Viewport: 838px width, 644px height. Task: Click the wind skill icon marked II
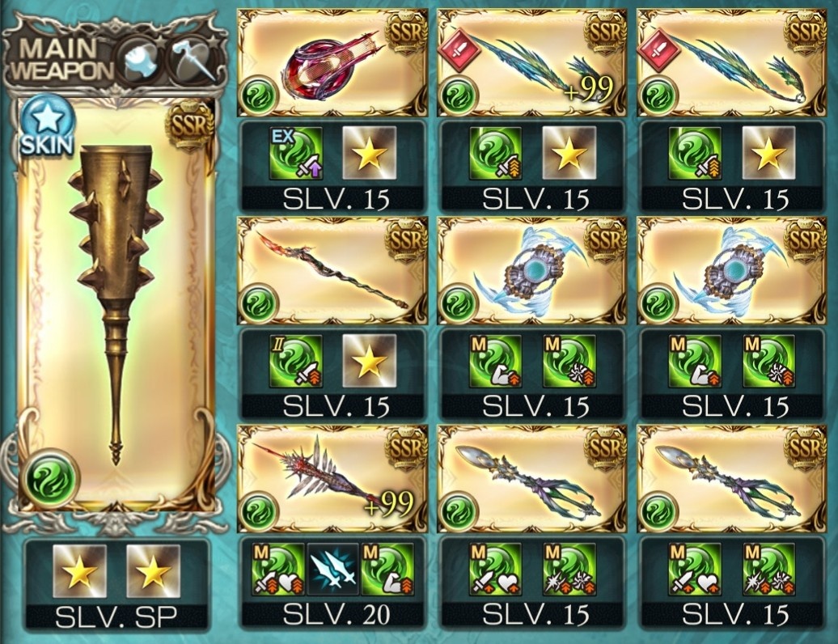(x=297, y=362)
